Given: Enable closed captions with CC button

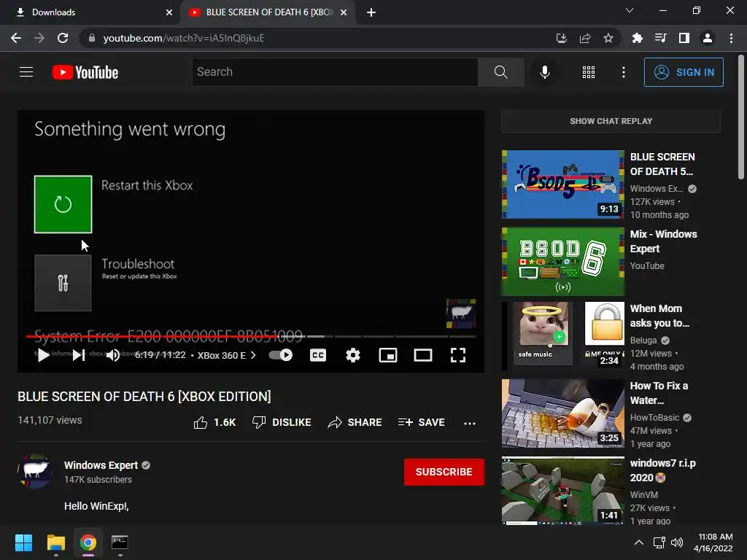Looking at the screenshot, I should coord(318,355).
